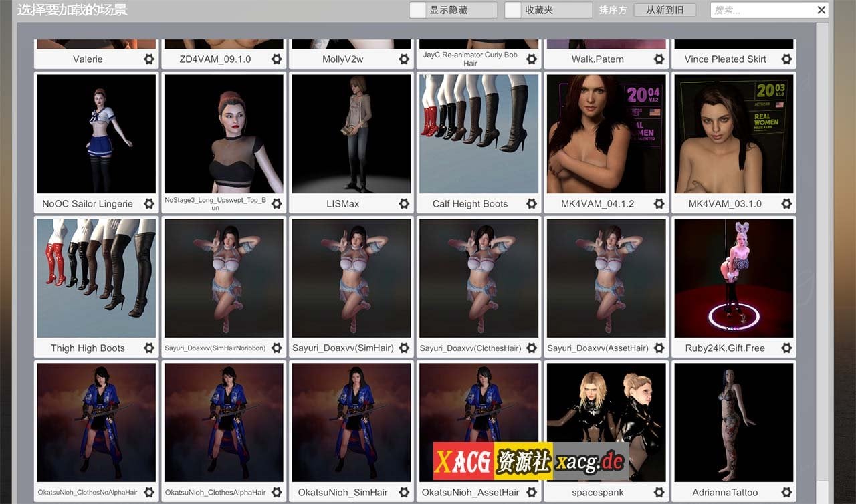Click the gear icon on spacespank
This screenshot has height=504, width=856.
tap(659, 492)
